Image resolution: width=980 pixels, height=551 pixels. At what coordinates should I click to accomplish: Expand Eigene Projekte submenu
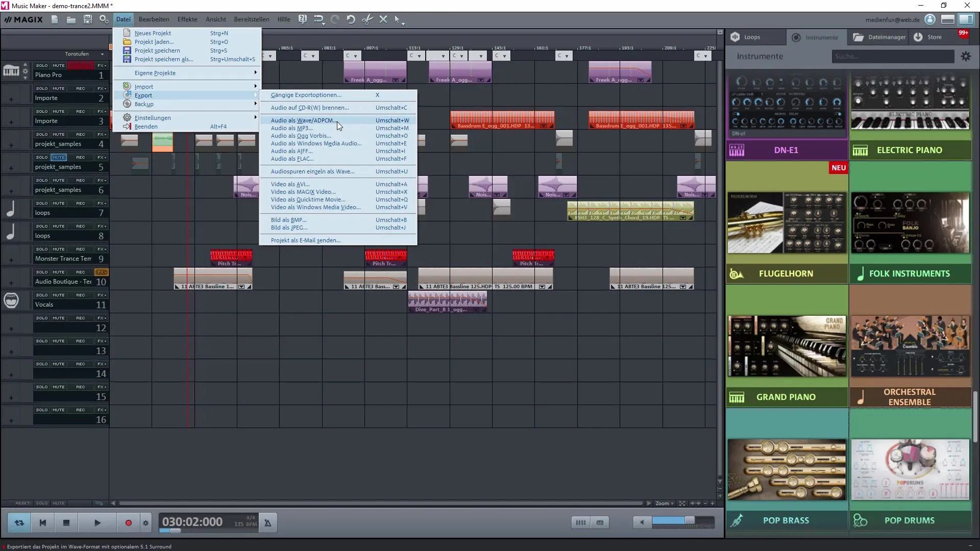[187, 73]
